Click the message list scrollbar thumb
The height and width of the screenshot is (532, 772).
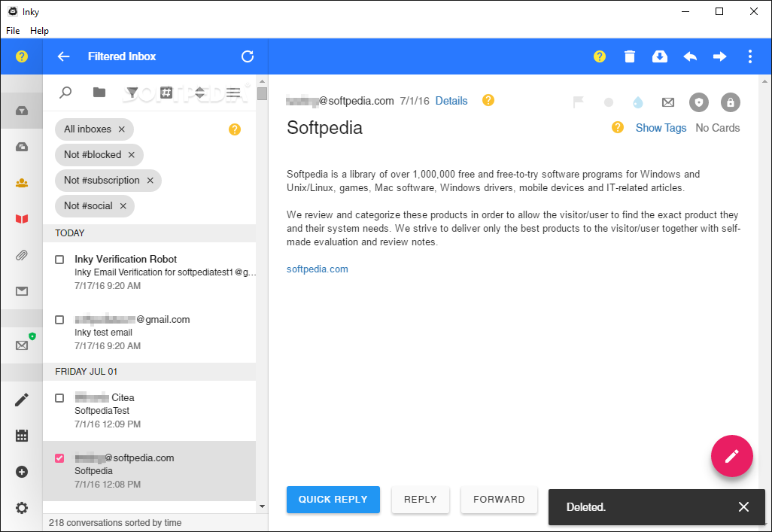tap(262, 93)
